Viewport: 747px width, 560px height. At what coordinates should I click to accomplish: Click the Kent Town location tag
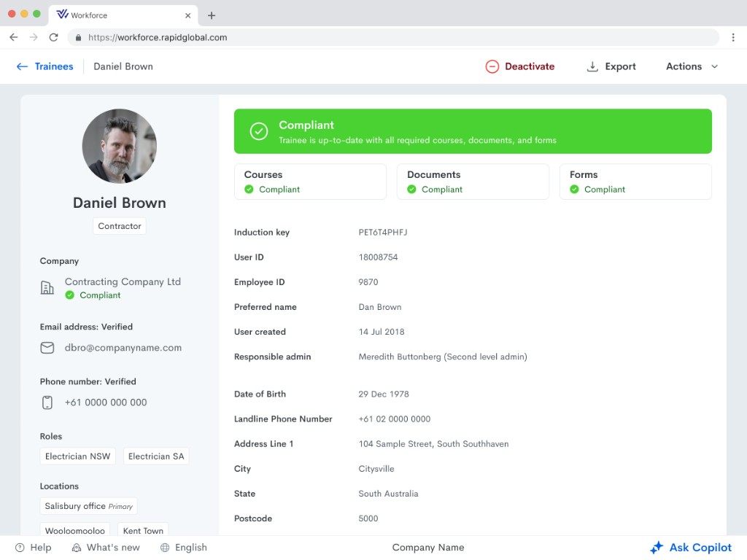(x=143, y=530)
